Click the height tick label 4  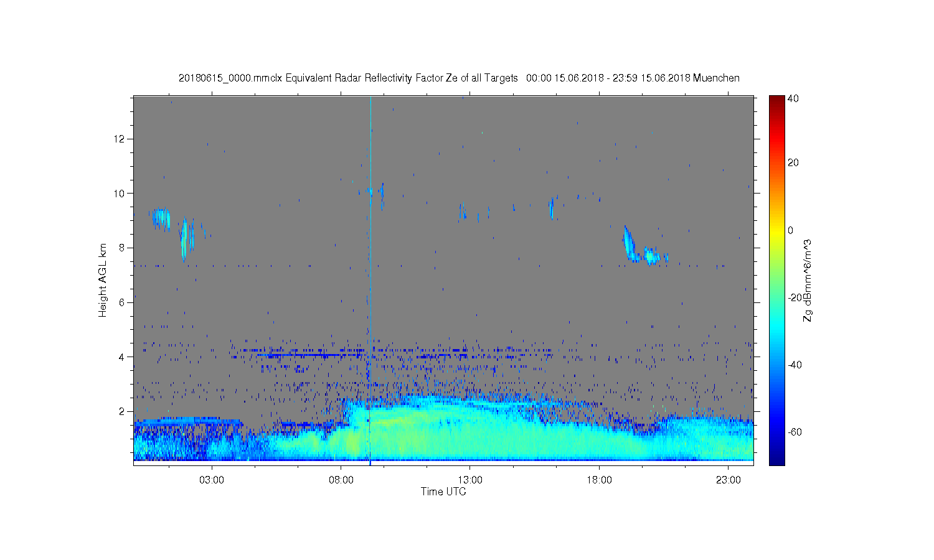click(122, 357)
